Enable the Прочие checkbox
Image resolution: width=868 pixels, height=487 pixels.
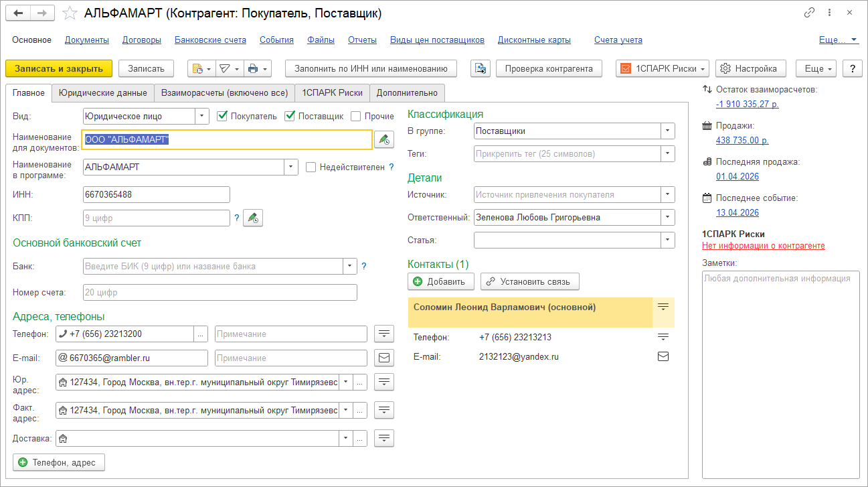(x=356, y=116)
